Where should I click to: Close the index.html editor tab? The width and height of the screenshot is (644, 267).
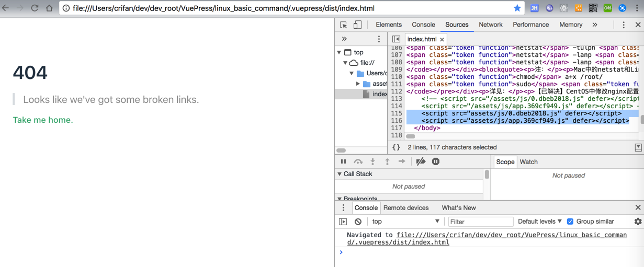(x=442, y=39)
